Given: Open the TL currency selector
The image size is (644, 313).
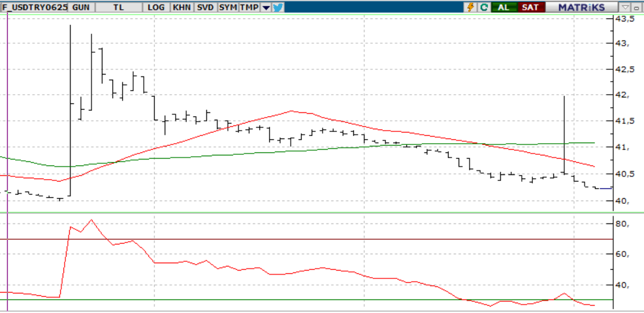Looking at the screenshot, I should coord(119,7).
